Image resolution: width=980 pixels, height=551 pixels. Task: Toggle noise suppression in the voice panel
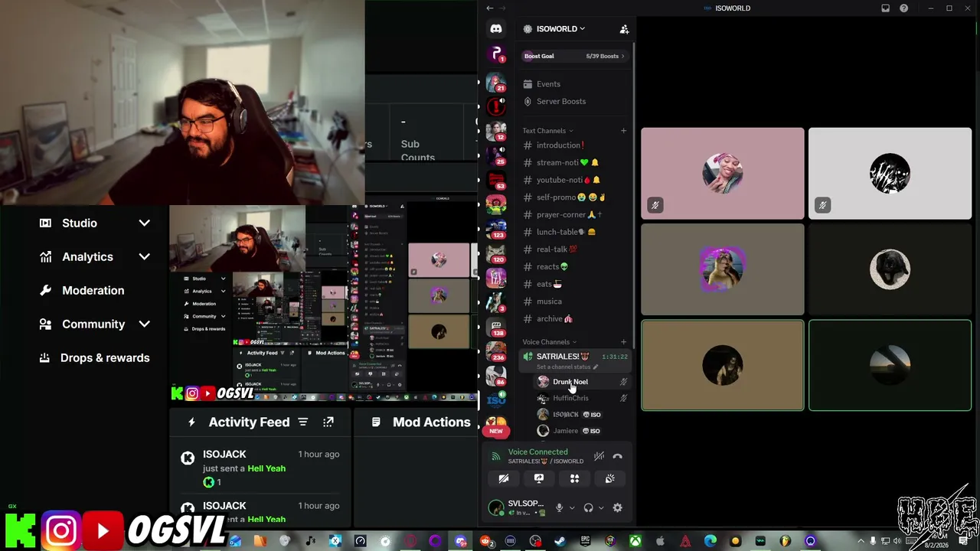pos(599,457)
